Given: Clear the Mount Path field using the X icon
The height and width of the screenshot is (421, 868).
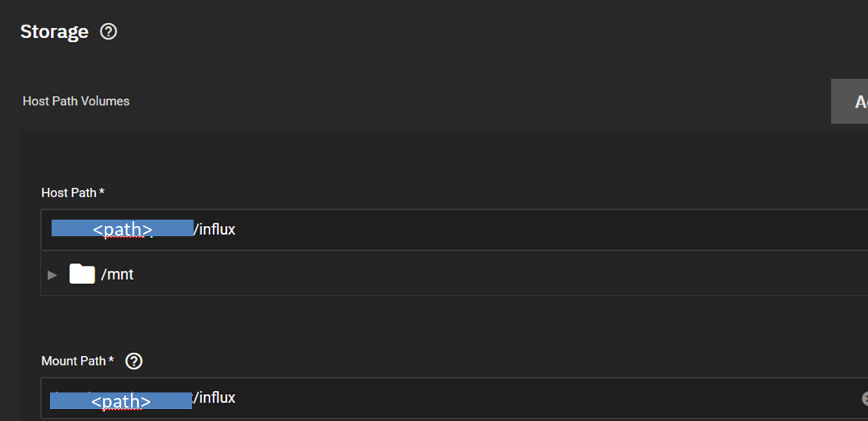Looking at the screenshot, I should [x=865, y=398].
